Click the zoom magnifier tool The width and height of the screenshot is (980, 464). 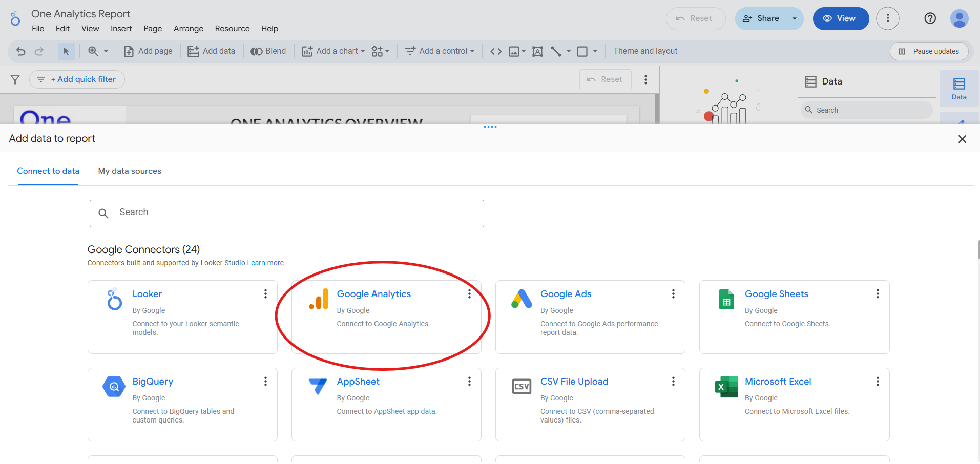[93, 51]
